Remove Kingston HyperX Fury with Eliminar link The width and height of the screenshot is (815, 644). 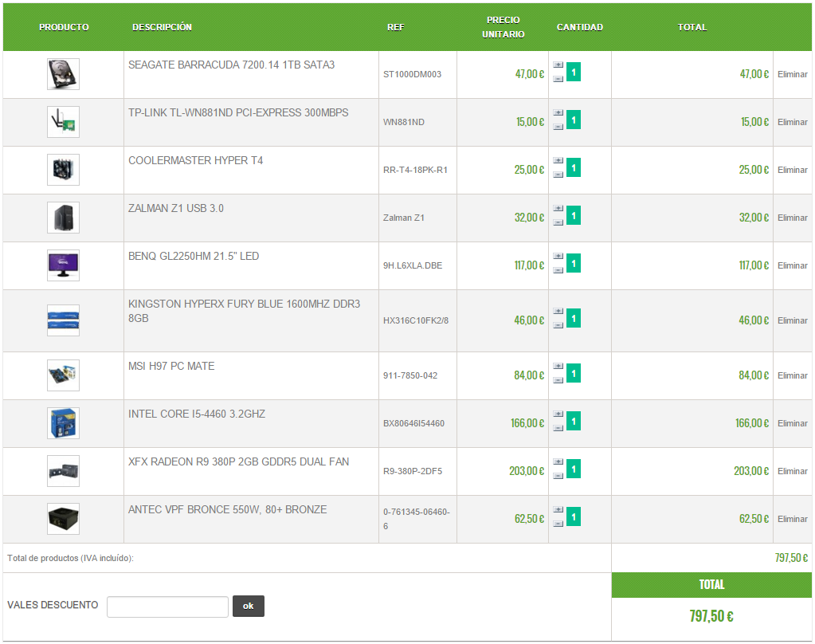(793, 321)
